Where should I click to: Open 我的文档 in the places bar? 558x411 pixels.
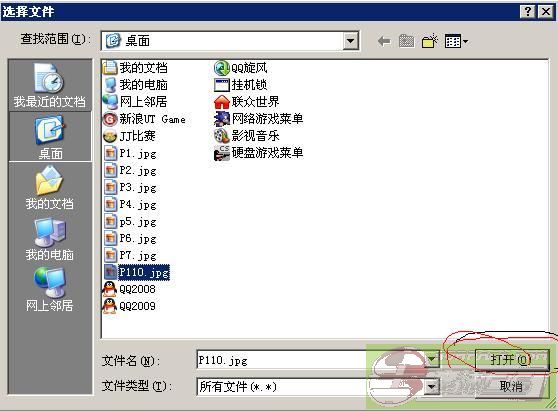[x=50, y=188]
